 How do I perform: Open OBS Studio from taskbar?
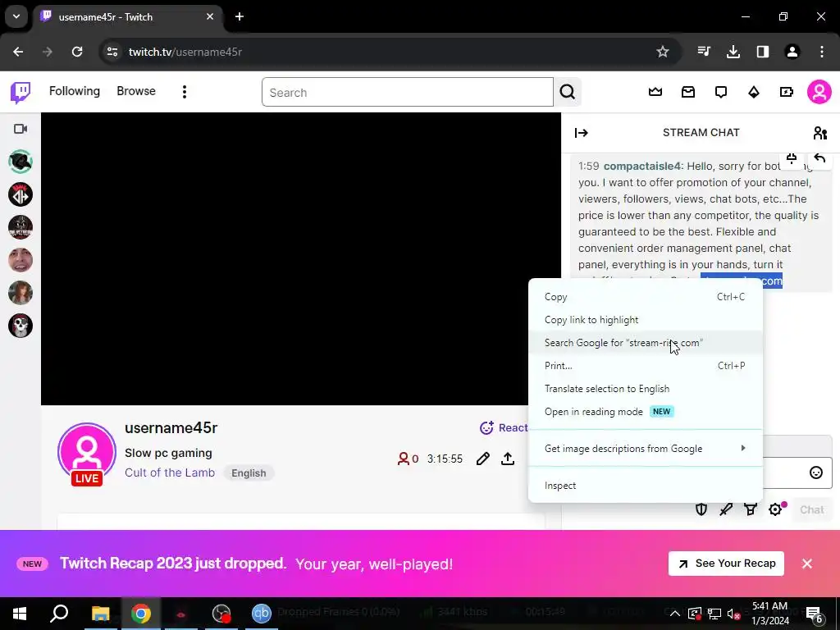221,614
